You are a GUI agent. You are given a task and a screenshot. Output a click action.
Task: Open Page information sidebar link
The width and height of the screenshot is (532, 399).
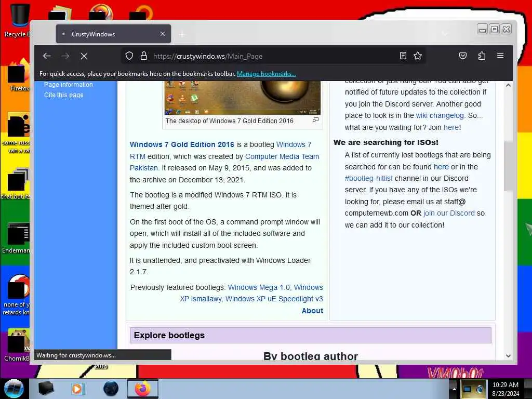68,85
